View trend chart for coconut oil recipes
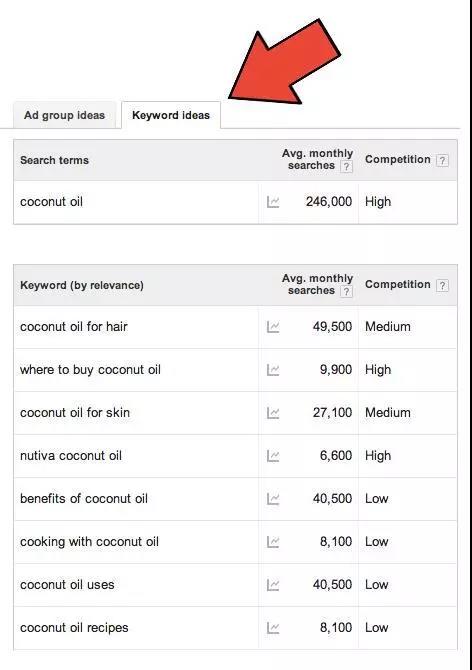Viewport: 472px width, 670px height. point(273,628)
